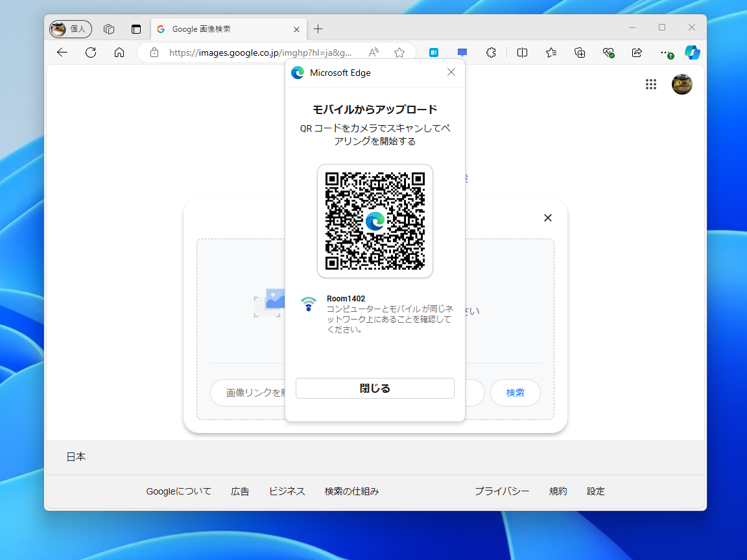The image size is (747, 560).
Task: Open the Favorites star icon
Action: pyautogui.click(x=551, y=52)
